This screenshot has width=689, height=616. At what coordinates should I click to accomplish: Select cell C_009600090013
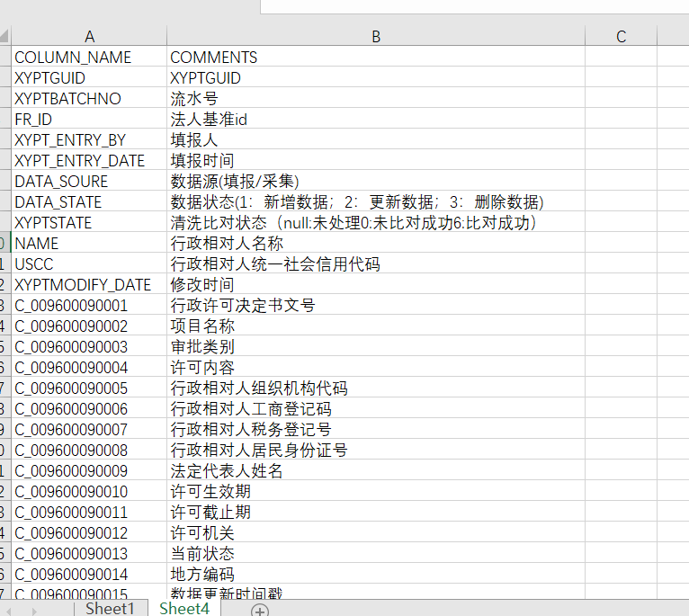(x=89, y=553)
